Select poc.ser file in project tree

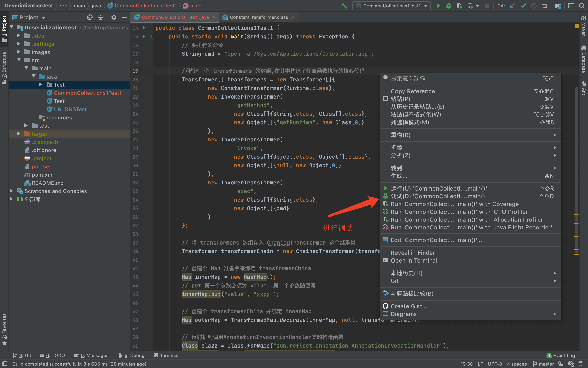click(x=41, y=166)
